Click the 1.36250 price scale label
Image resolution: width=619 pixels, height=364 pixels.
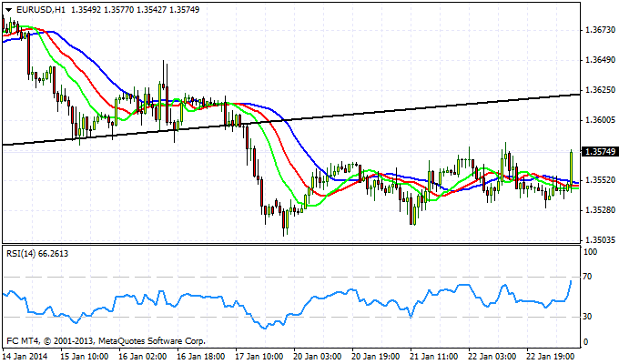(601, 90)
